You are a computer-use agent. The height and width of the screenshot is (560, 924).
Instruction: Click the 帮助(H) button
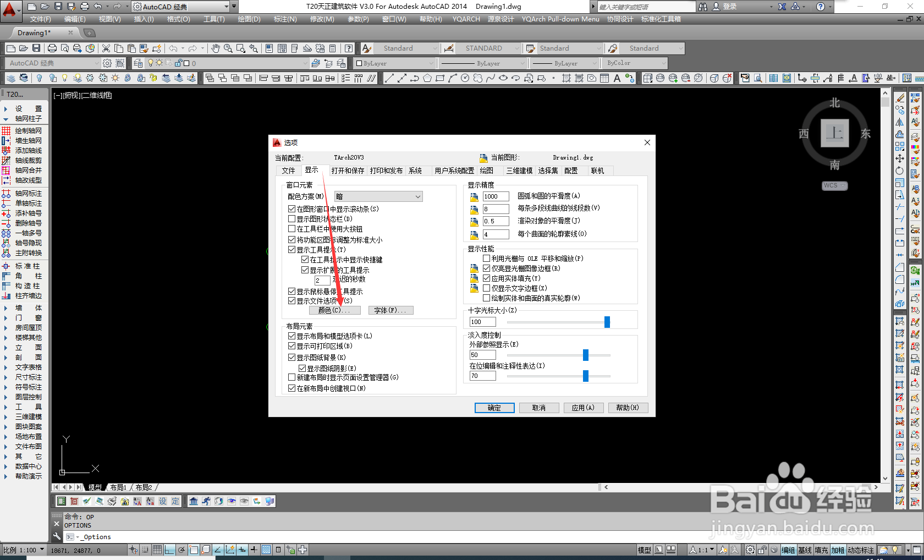click(628, 408)
